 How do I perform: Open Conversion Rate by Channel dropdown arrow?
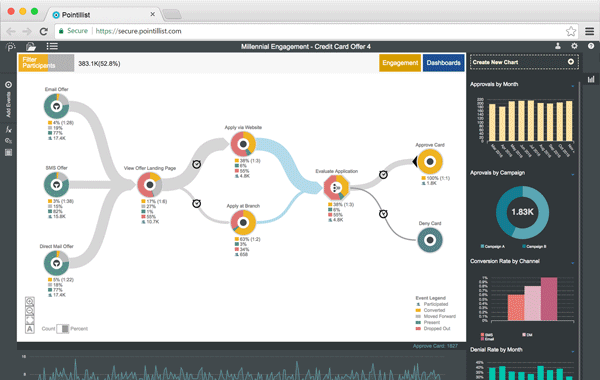click(573, 263)
